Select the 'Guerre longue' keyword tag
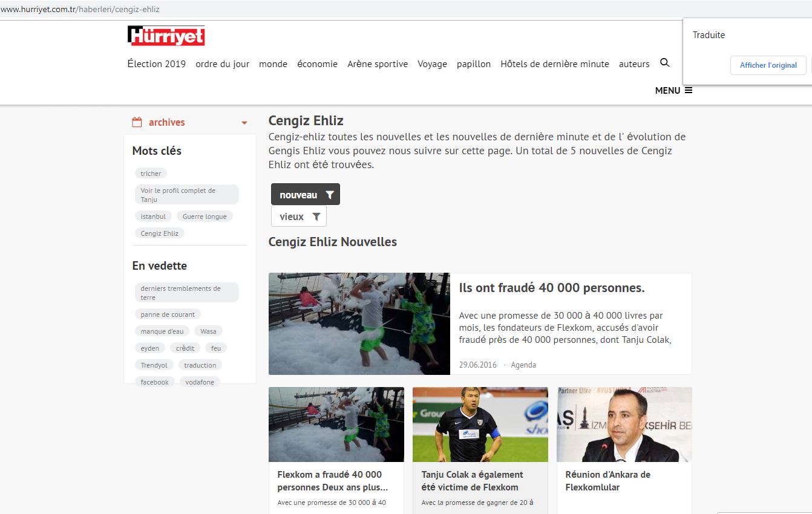Screen dimensions: 812x514 [205, 216]
